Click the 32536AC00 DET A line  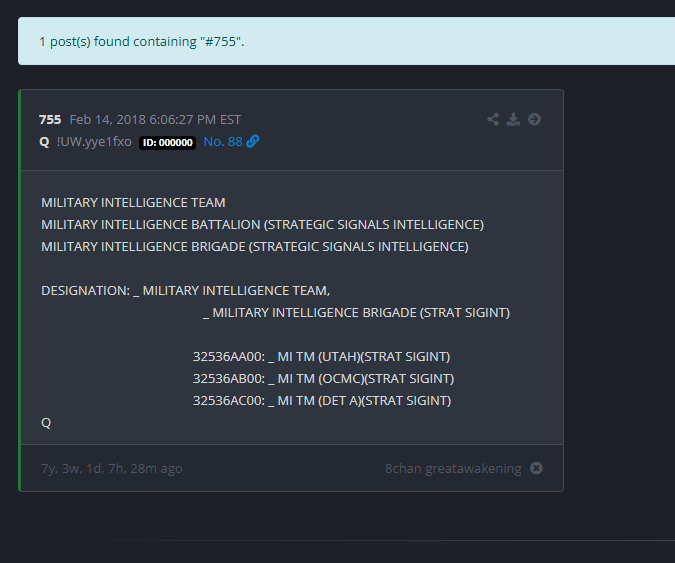(x=322, y=401)
